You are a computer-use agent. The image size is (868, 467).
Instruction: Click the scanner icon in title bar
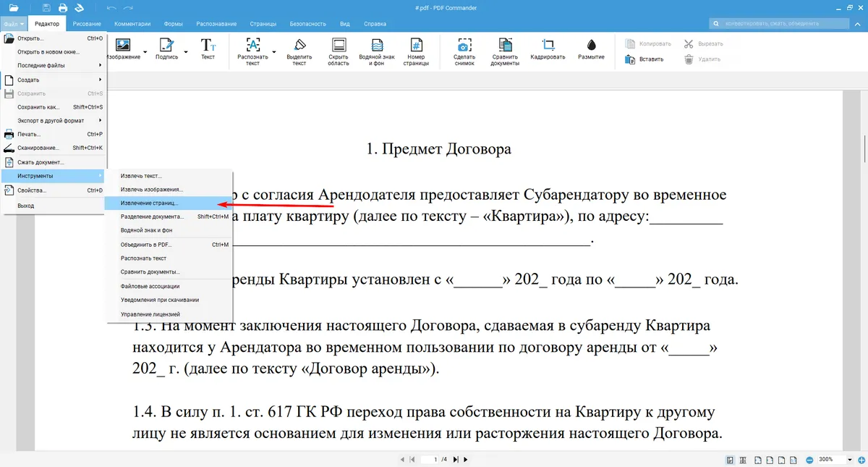click(79, 8)
